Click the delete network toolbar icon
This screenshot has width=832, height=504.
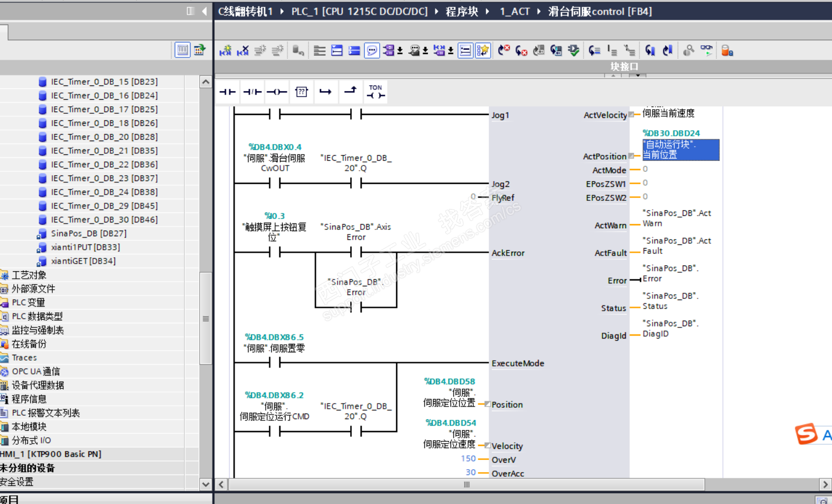[x=243, y=51]
